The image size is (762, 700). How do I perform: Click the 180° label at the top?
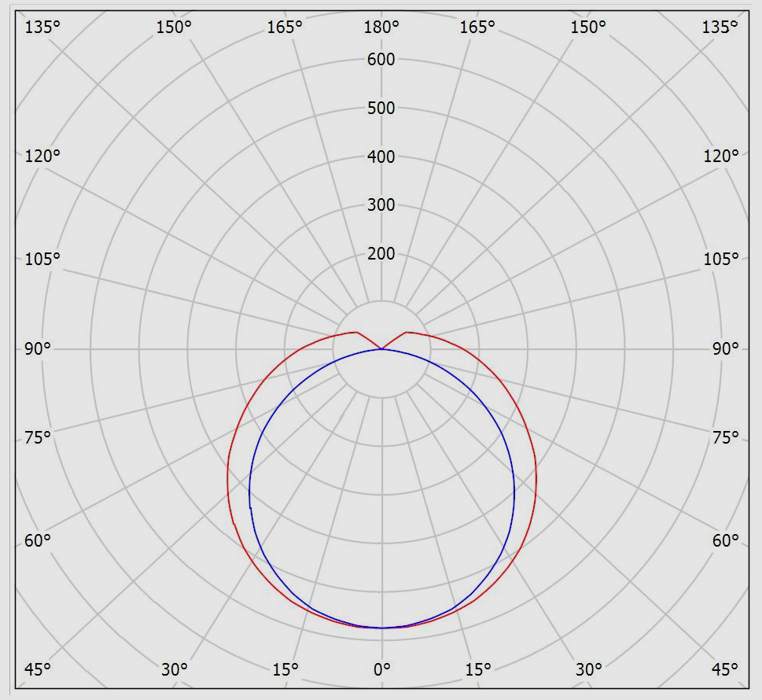point(381,27)
